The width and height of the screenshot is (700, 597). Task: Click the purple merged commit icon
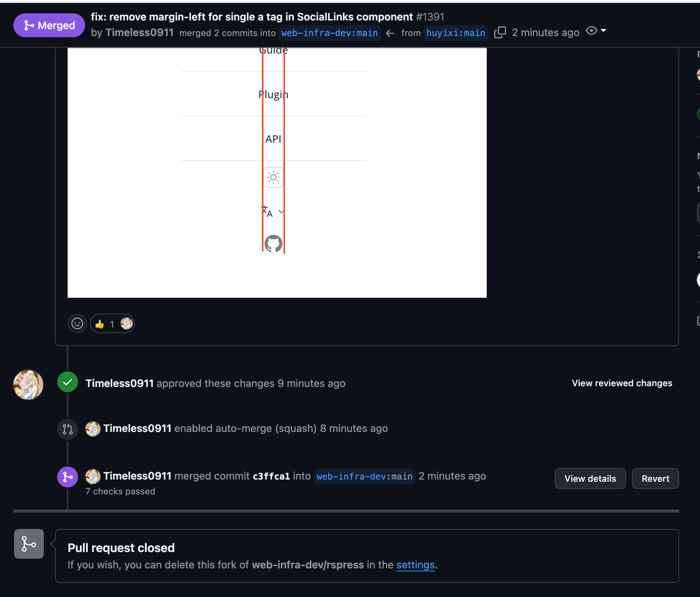click(x=68, y=477)
